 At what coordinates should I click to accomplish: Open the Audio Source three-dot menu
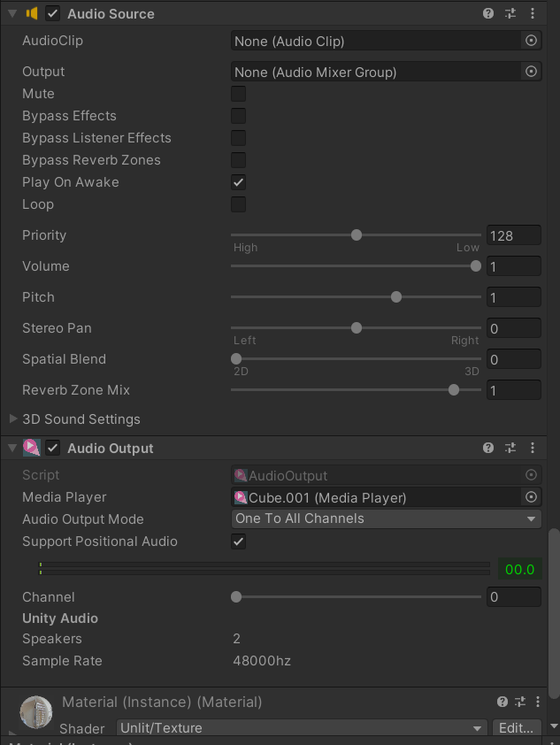[532, 13]
